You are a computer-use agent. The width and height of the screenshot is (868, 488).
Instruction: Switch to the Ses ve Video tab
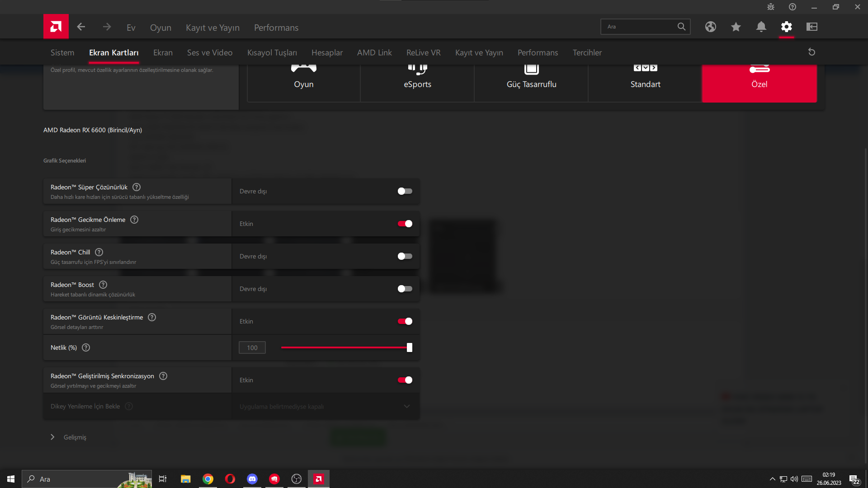pos(210,52)
